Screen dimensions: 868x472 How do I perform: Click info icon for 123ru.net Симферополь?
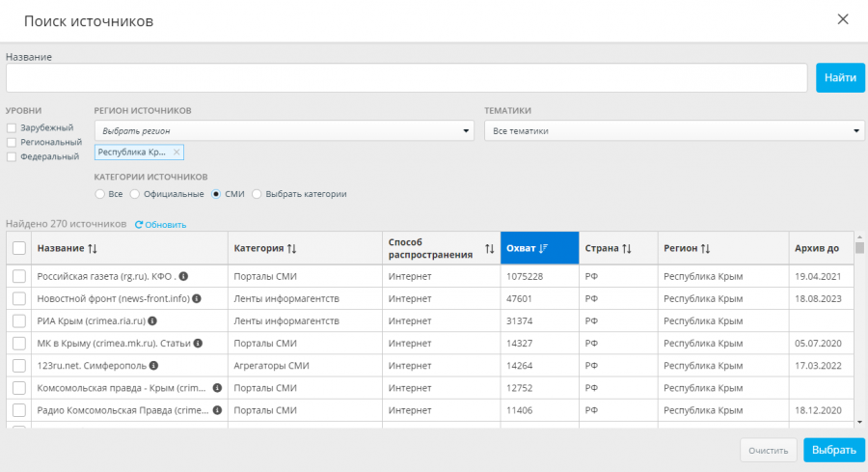click(153, 365)
